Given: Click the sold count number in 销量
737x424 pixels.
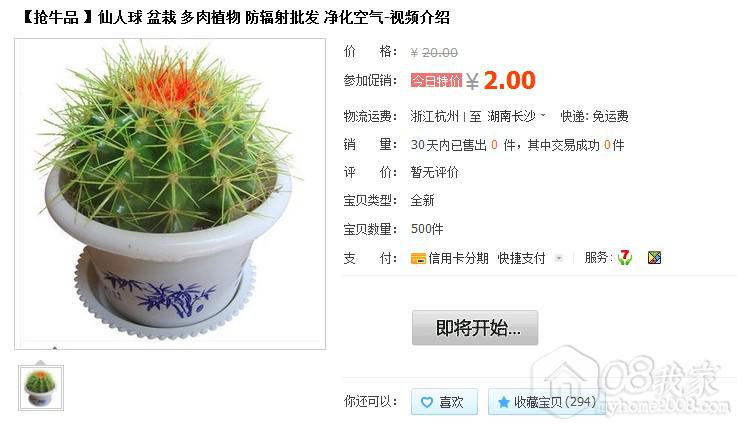Looking at the screenshot, I should 494,145.
